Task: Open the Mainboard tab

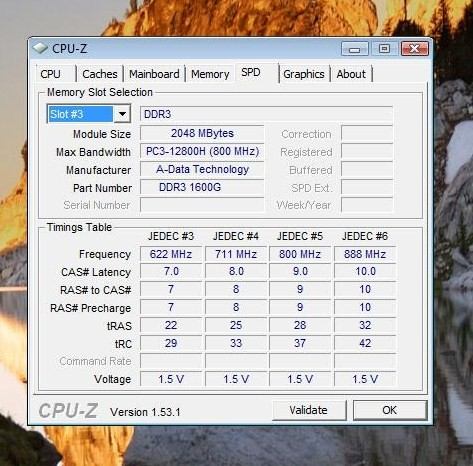Action: [154, 74]
